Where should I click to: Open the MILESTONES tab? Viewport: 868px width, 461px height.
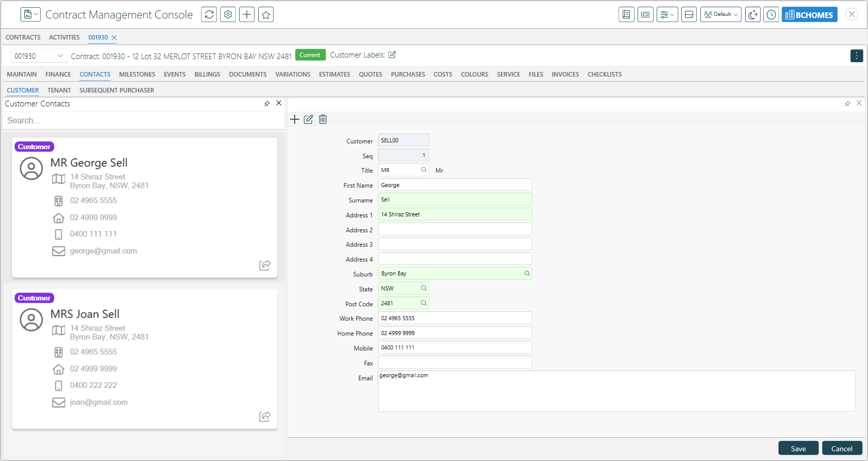tap(137, 75)
